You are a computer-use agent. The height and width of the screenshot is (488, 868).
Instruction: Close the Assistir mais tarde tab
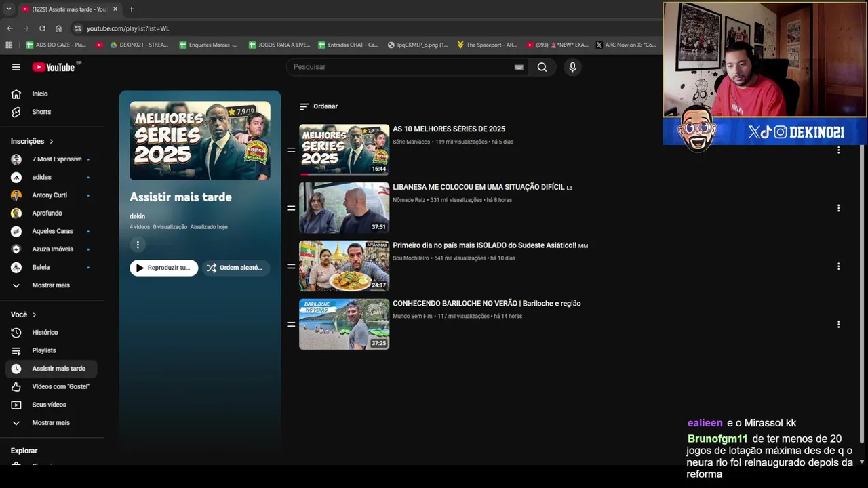click(115, 9)
